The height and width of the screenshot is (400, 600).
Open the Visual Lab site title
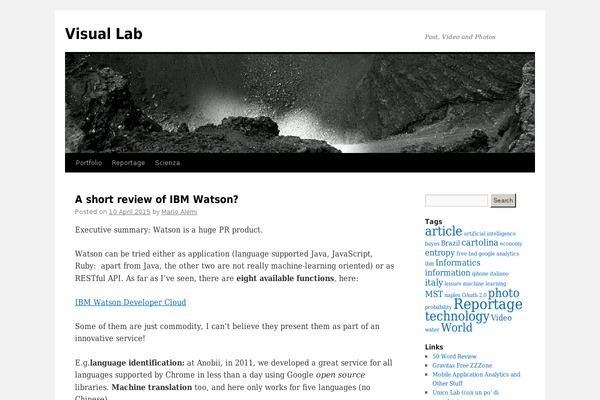coord(104,34)
